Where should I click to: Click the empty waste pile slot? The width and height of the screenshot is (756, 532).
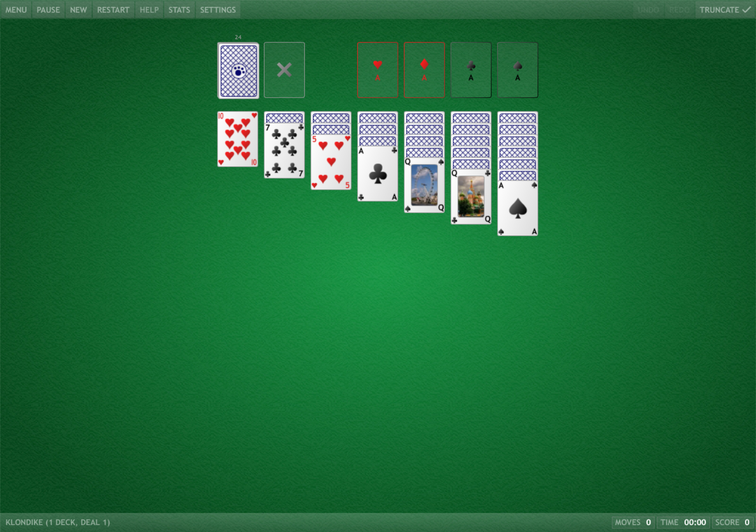pyautogui.click(x=284, y=70)
